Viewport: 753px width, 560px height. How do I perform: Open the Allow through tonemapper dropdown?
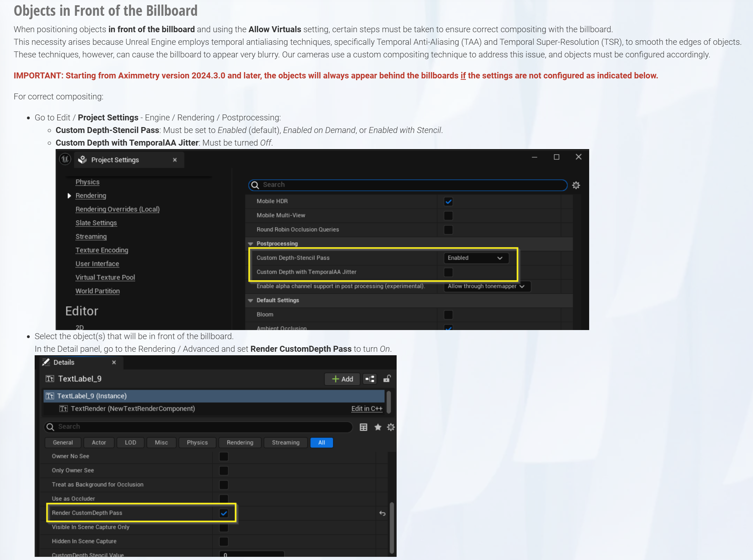coord(487,286)
